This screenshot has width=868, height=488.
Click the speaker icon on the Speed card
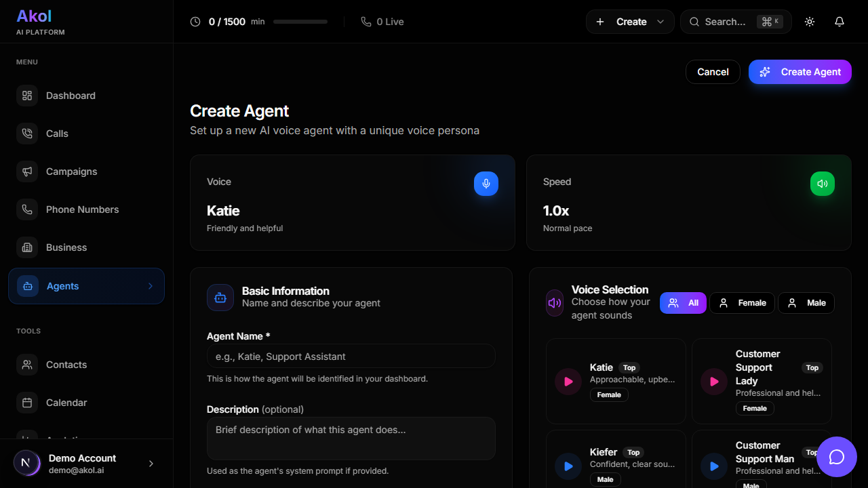pyautogui.click(x=822, y=183)
